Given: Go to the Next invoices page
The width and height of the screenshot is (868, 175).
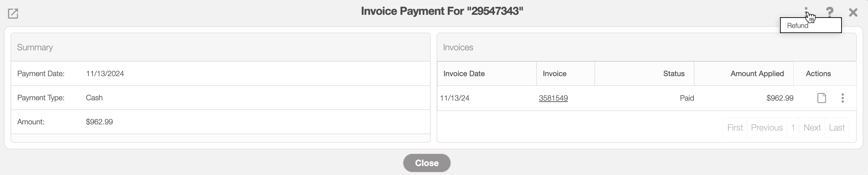Looking at the screenshot, I should tap(812, 128).
